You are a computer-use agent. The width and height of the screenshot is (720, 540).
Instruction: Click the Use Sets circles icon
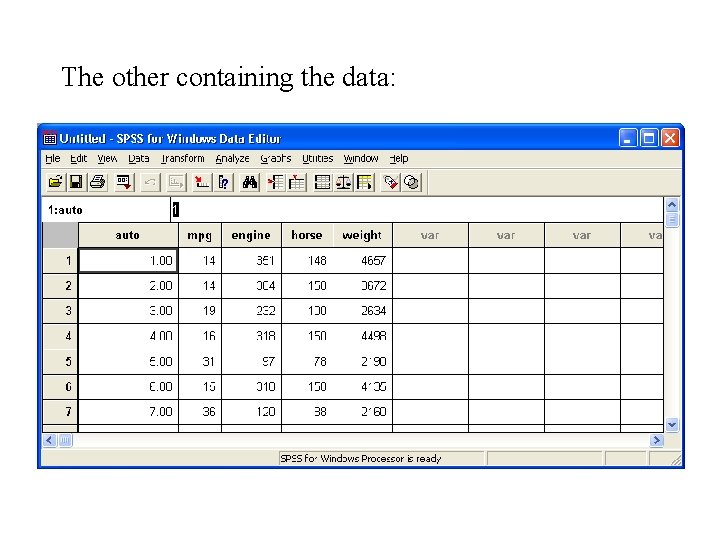(411, 182)
